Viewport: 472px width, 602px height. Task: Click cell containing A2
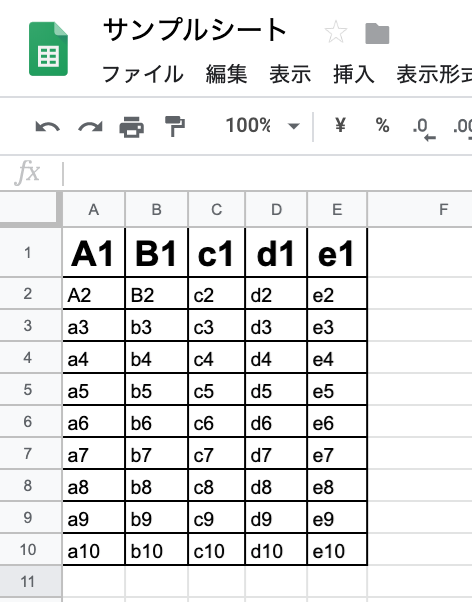[x=94, y=293]
